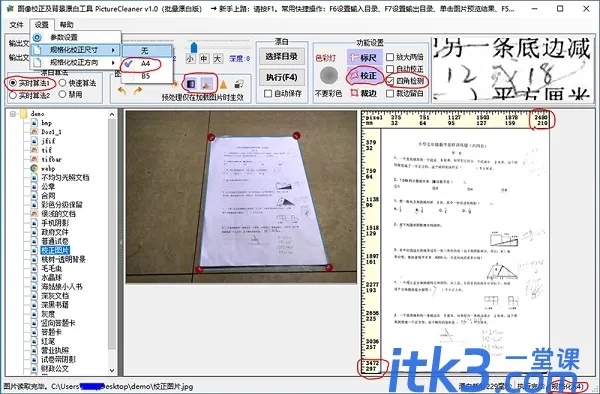
Task: Open the 帮助 menu
Action: (66, 25)
